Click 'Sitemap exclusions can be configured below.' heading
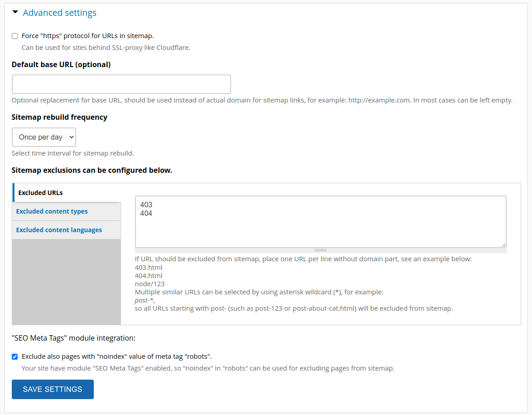The width and height of the screenshot is (532, 415). coord(92,170)
